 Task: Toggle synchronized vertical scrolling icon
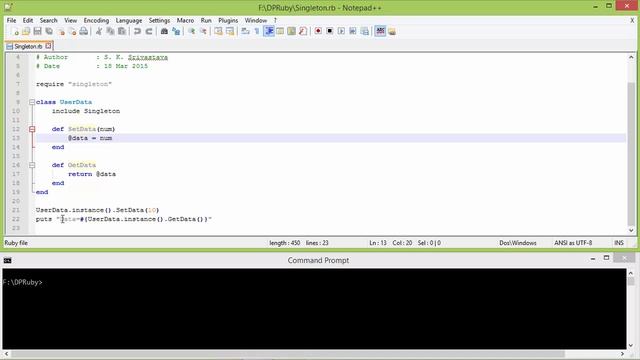pyautogui.click(x=218, y=31)
